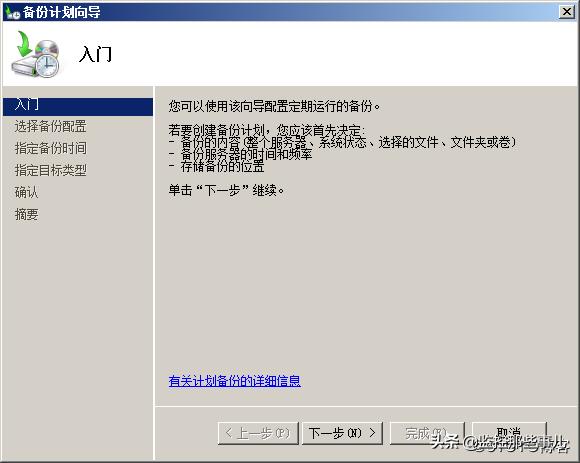Image resolution: width=580 pixels, height=463 pixels.
Task: Click the text 您可以使用该向导配置定期运行的备份
Action: [274, 107]
